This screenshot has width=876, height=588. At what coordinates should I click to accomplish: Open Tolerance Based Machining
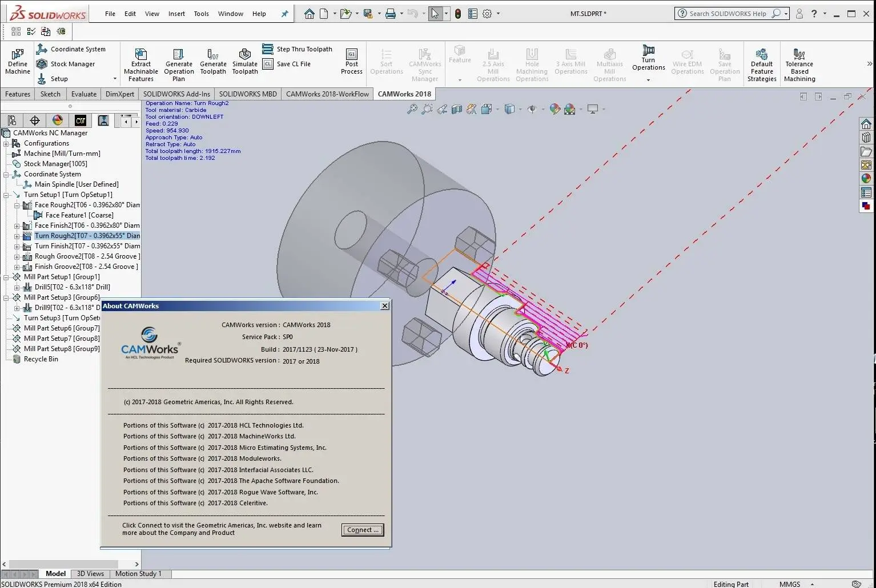click(799, 65)
